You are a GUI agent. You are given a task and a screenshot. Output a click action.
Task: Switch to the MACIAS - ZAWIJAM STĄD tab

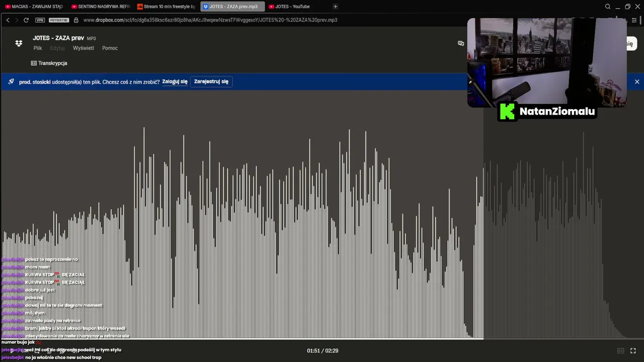point(34,7)
